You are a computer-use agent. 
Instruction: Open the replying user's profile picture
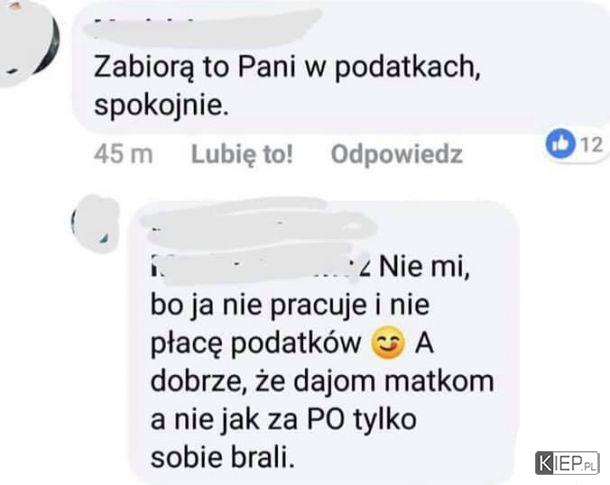pyautogui.click(x=95, y=224)
